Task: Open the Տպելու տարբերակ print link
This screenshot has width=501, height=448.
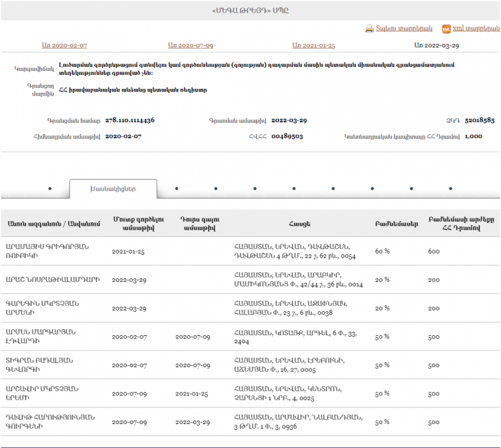Action: (x=404, y=29)
